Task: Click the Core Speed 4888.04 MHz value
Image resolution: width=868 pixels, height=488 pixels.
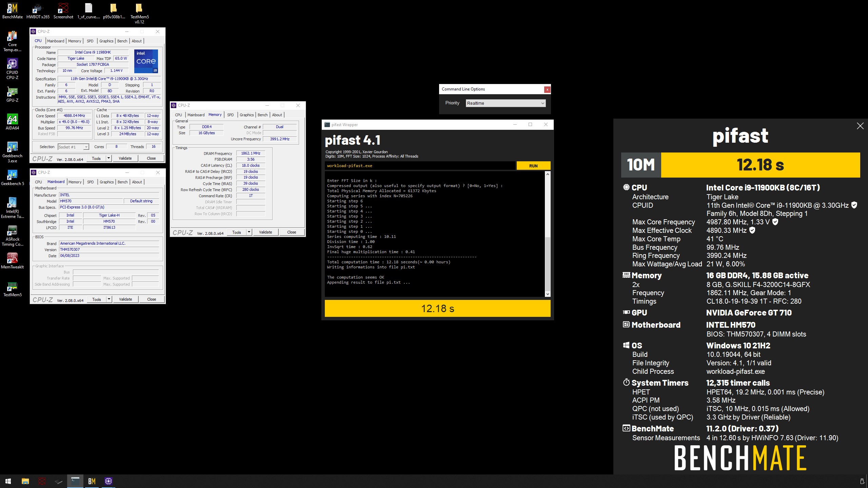Action: pos(75,116)
